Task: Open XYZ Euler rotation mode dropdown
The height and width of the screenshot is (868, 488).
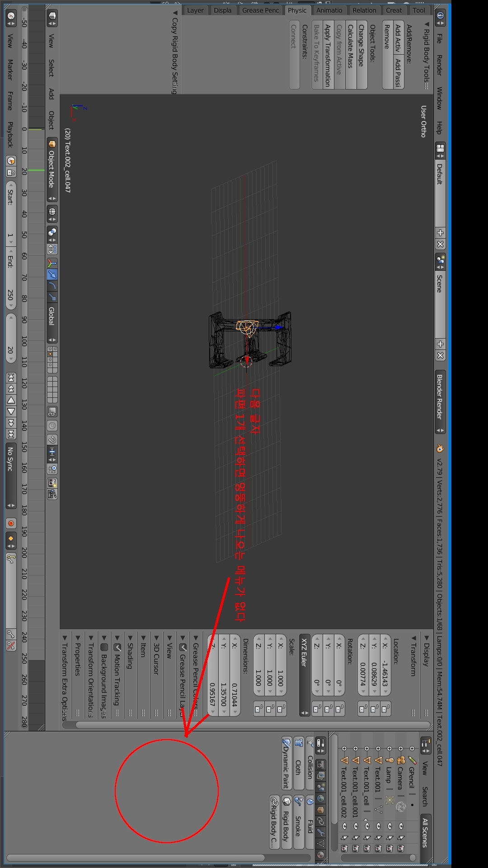Action: pos(305,675)
